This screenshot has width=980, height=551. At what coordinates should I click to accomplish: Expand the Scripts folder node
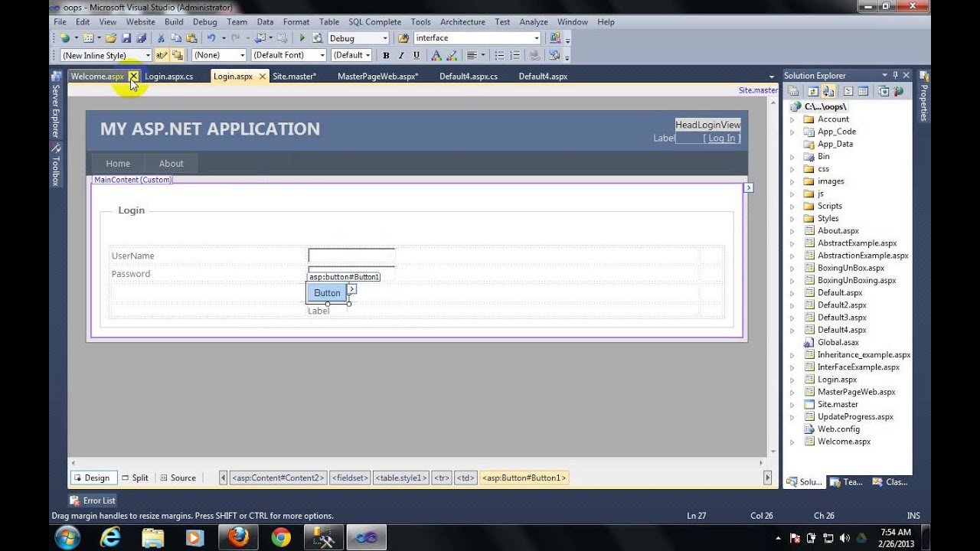coord(792,206)
